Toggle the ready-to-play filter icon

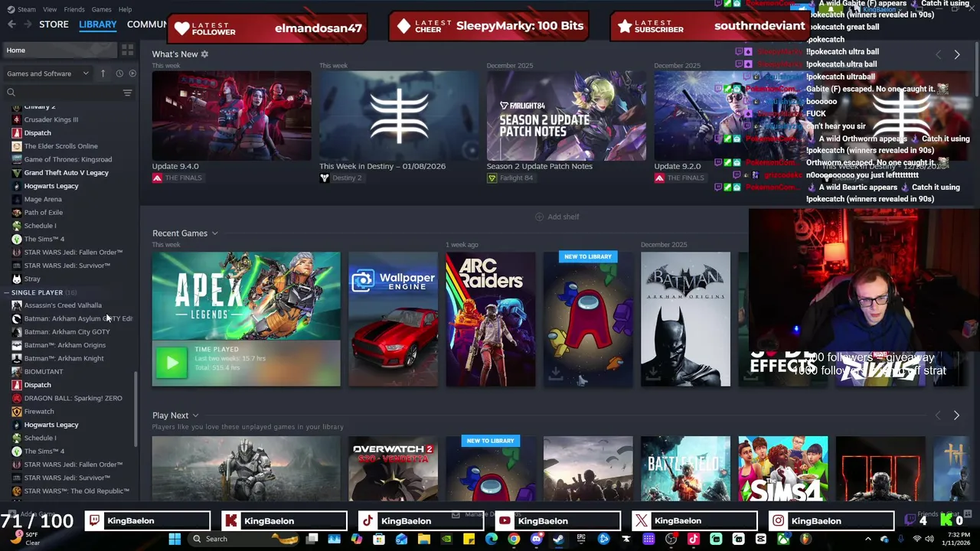tap(132, 73)
